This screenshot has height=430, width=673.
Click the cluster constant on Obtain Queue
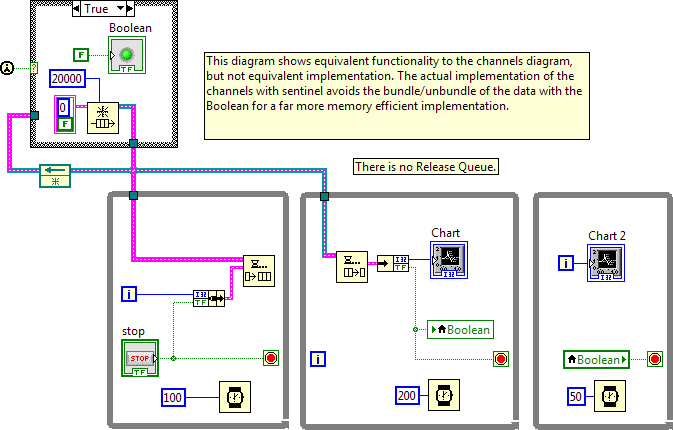click(x=65, y=115)
